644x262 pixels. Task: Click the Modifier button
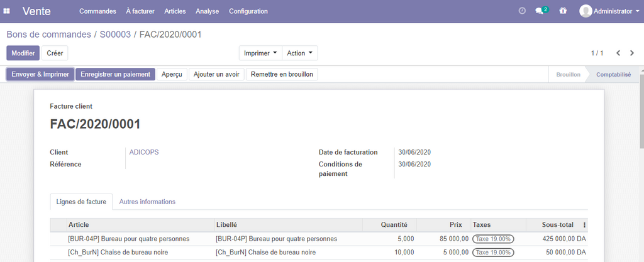(23, 53)
